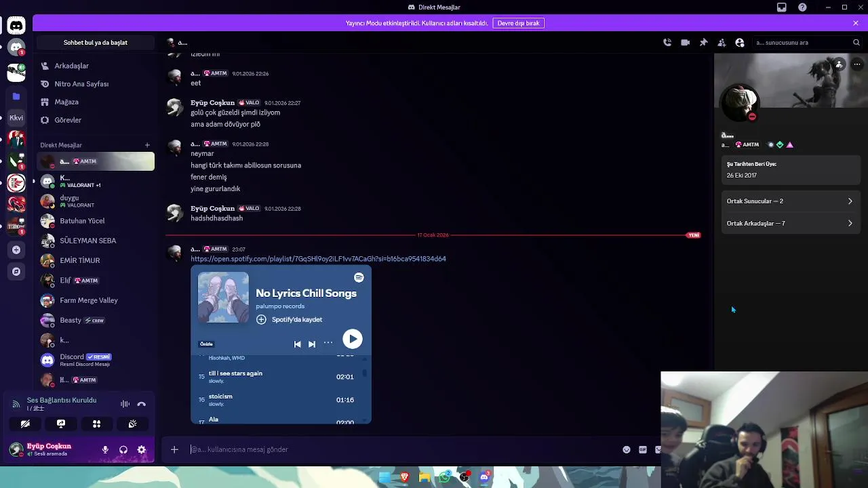Open emoji picker in message bar

click(627, 449)
